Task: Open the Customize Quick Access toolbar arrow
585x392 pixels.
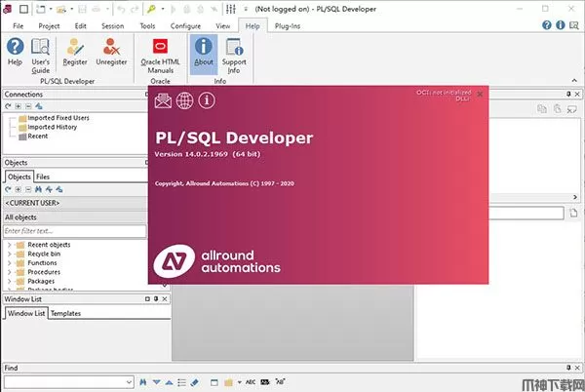Action: tap(246, 9)
